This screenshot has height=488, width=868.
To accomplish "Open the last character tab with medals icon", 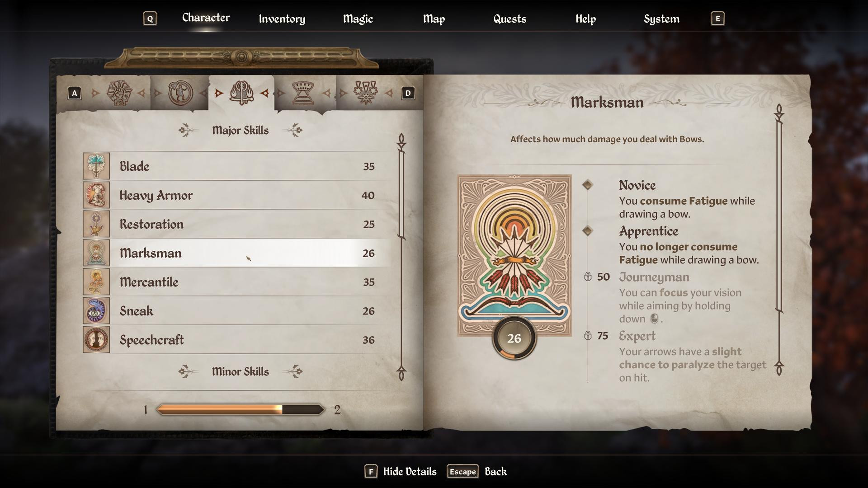I will coord(365,93).
